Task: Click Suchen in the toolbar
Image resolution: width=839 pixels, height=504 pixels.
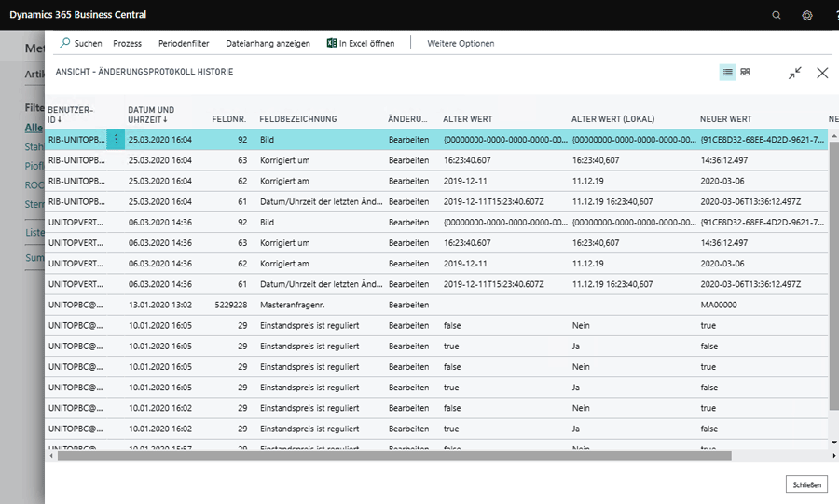Action: pos(89,43)
